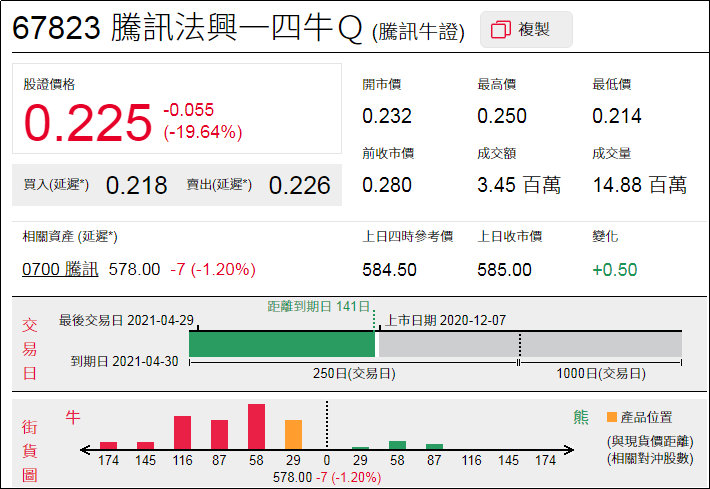The height and width of the screenshot is (489, 710).
Task: Click the percentage change (-19.64%)
Action: [x=203, y=132]
